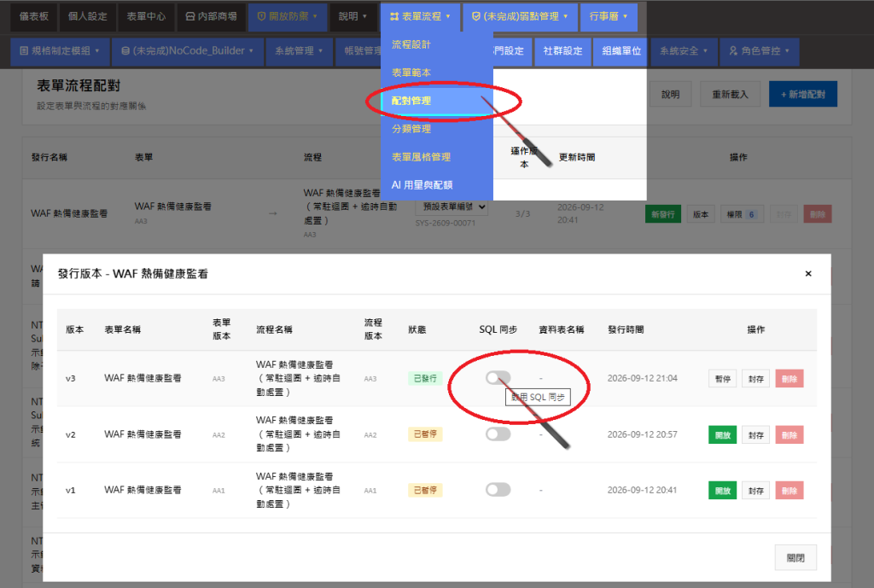Click 弱點管理 shield icon
This screenshot has height=588, width=874.
point(475,17)
